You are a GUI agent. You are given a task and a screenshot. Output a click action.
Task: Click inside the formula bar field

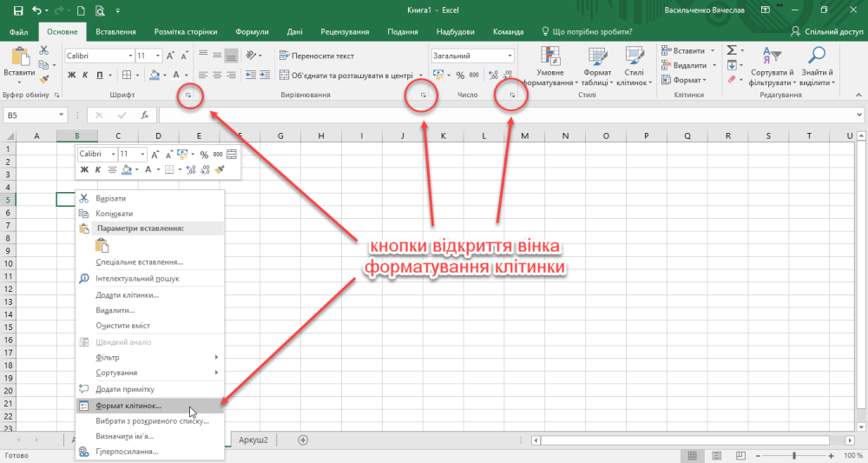(507, 116)
